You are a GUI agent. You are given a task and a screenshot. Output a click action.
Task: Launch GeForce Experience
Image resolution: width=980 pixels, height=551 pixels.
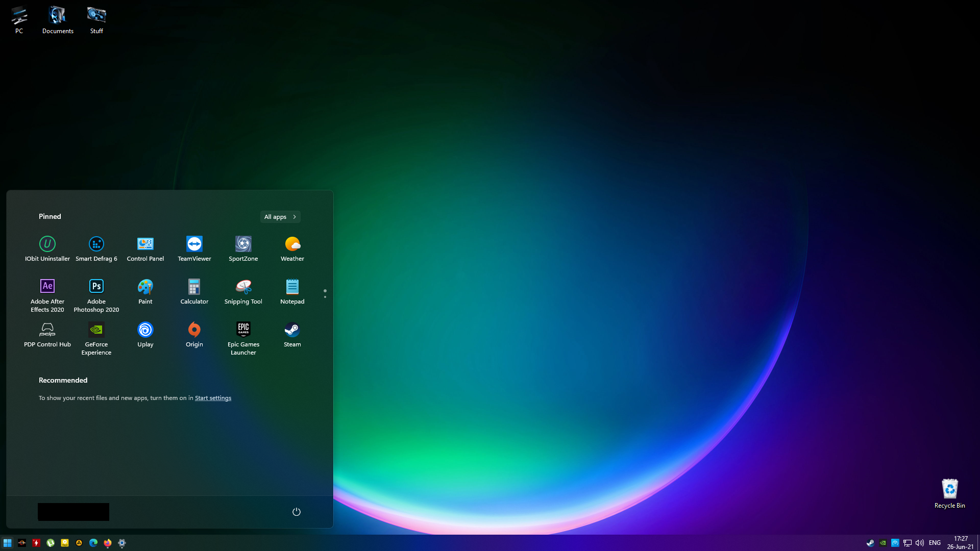(96, 338)
